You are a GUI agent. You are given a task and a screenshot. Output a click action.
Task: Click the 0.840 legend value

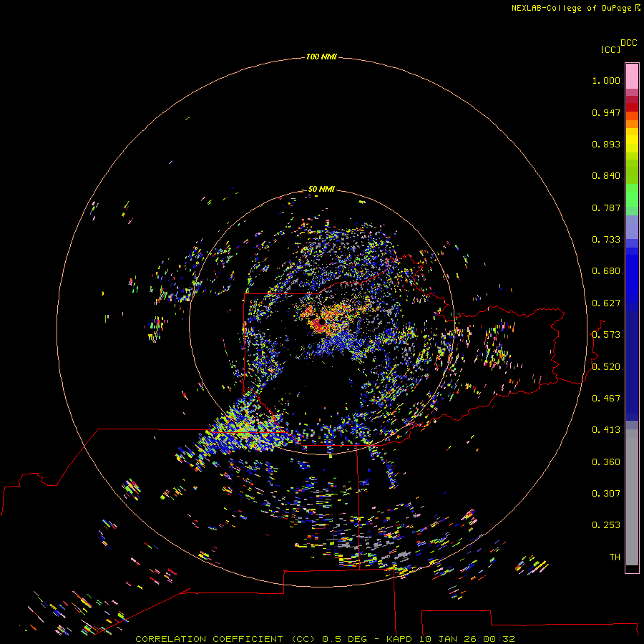pyautogui.click(x=606, y=176)
